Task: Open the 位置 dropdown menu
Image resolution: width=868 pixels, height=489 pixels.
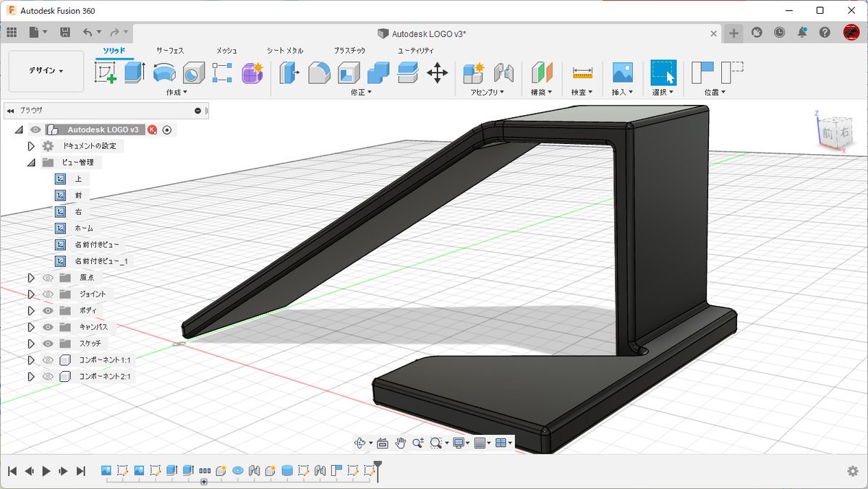Action: (715, 93)
